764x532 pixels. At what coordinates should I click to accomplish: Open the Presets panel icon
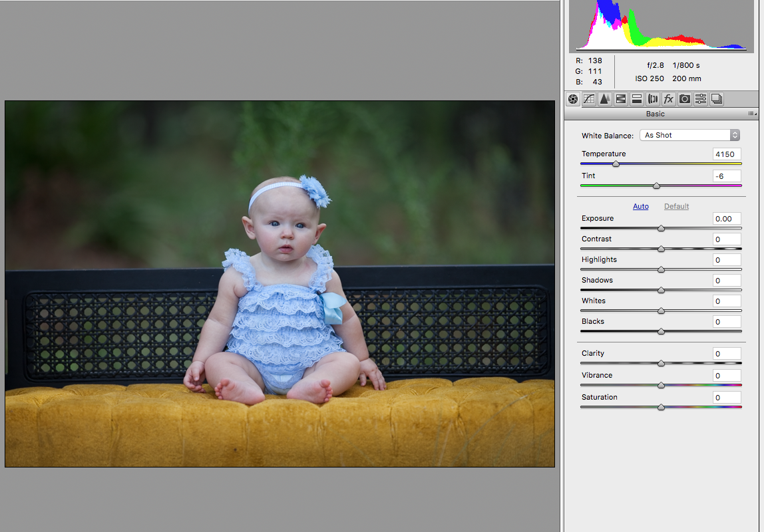coord(701,99)
